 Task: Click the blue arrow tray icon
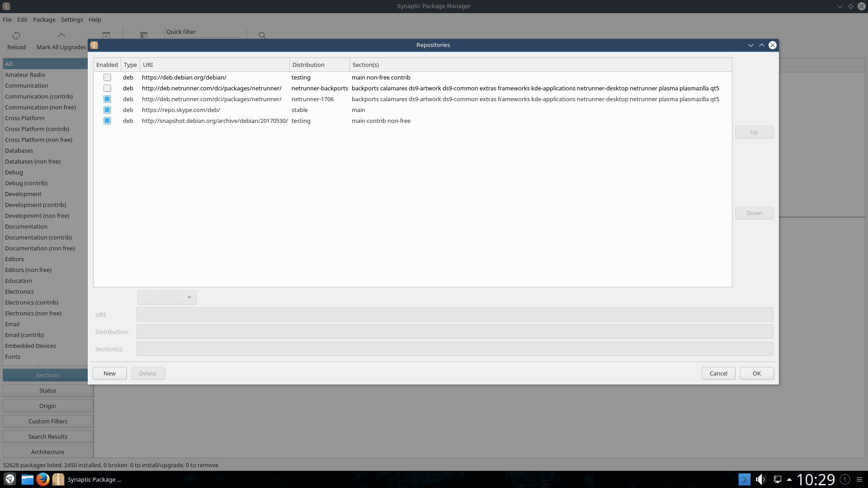pyautogui.click(x=745, y=479)
